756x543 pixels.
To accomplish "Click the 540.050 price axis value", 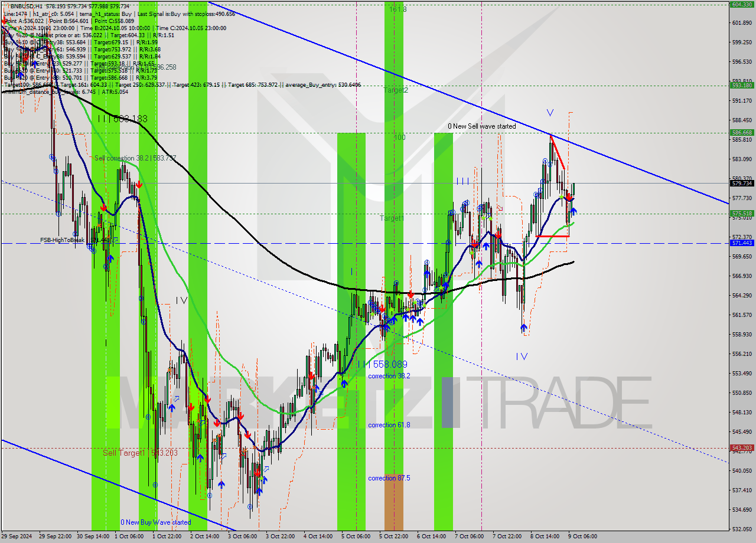I will click(x=742, y=470).
